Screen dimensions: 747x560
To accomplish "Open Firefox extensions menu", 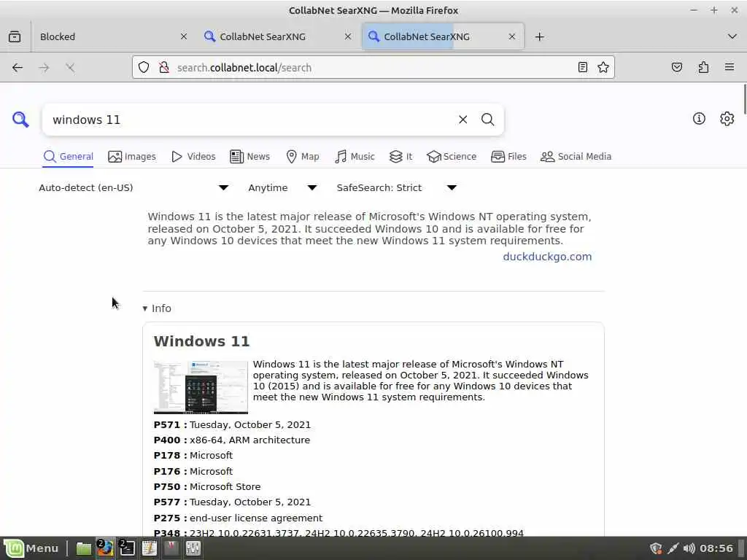I will 703,68.
